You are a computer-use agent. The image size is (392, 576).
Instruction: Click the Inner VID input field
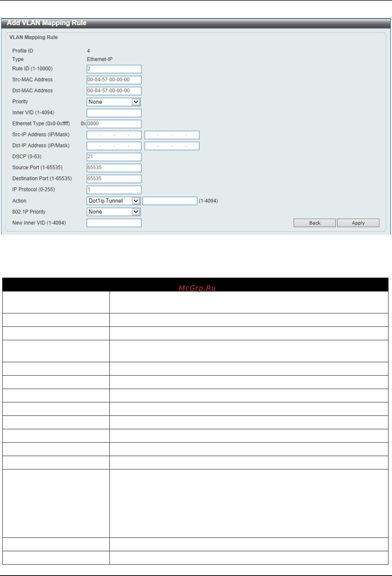coord(114,113)
